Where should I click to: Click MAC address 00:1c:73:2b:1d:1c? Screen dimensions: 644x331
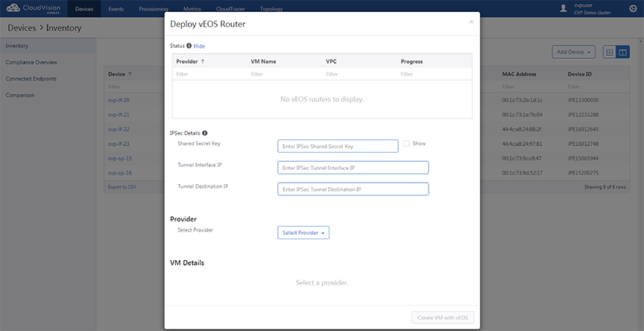[522, 100]
